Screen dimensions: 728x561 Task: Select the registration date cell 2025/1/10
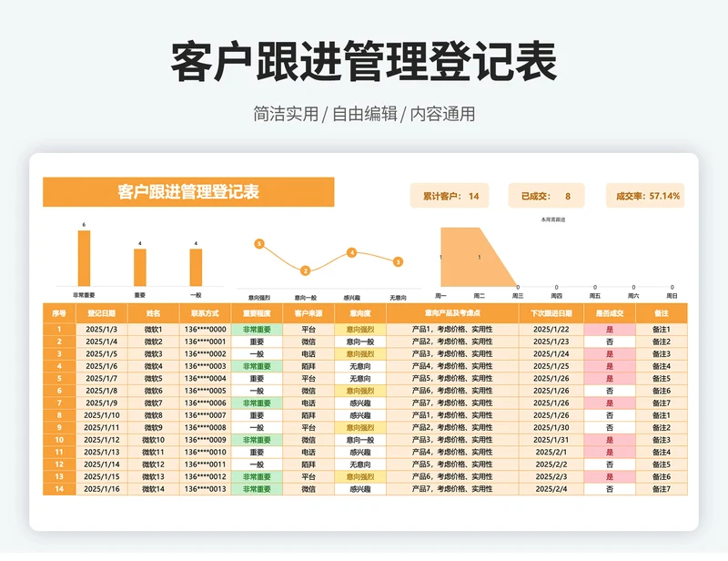point(102,415)
